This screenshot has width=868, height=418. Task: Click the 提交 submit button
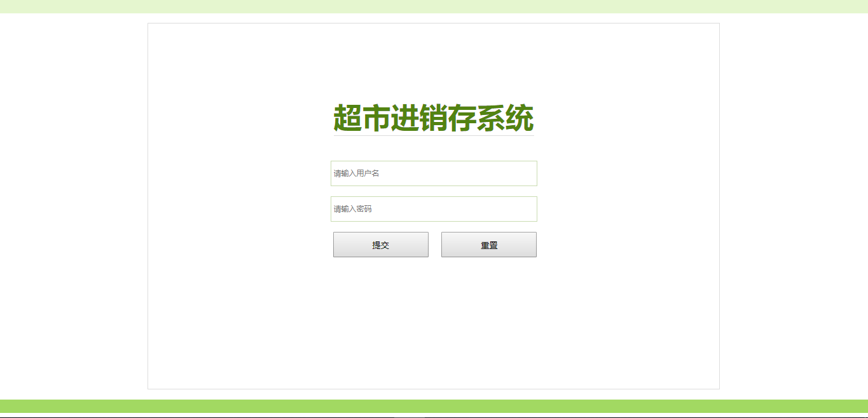click(381, 245)
